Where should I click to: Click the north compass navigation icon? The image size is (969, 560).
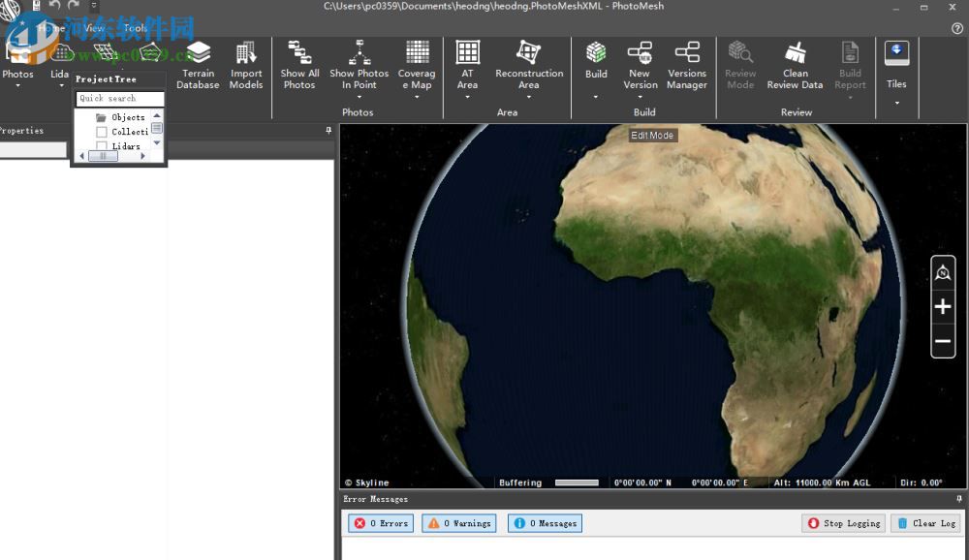[x=943, y=274]
